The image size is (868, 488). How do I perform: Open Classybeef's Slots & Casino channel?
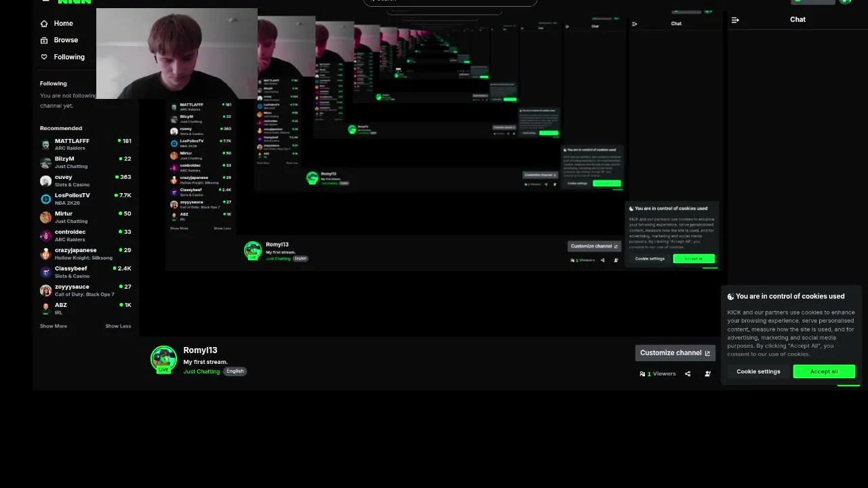pyautogui.click(x=85, y=272)
